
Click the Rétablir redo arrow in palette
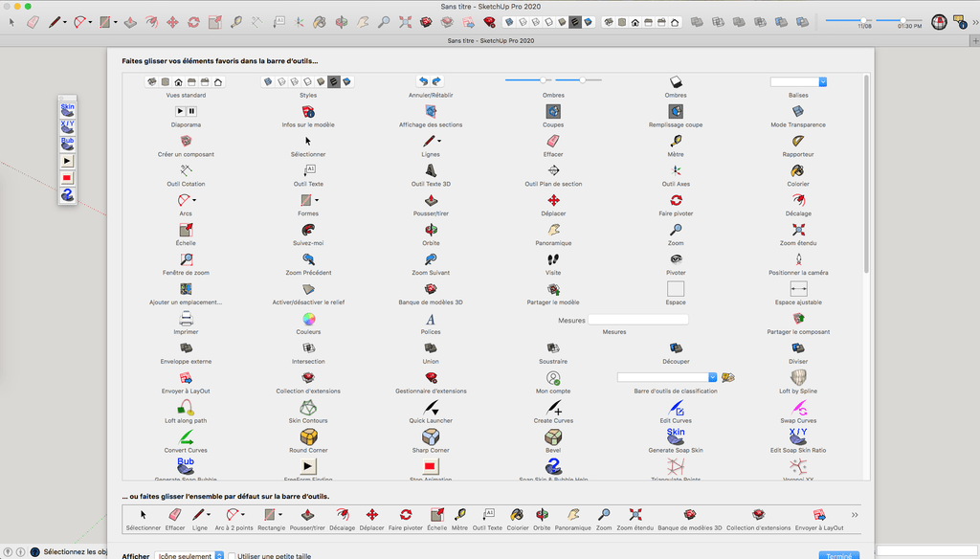tap(436, 81)
